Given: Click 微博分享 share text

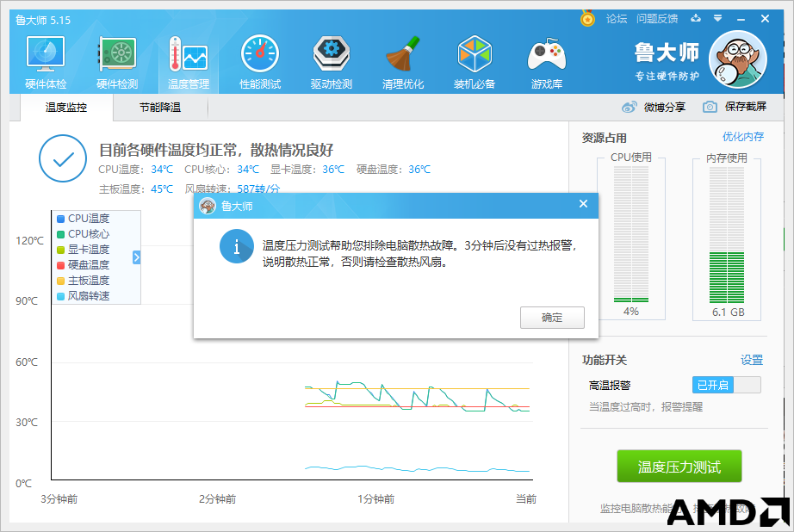Looking at the screenshot, I should [664, 107].
